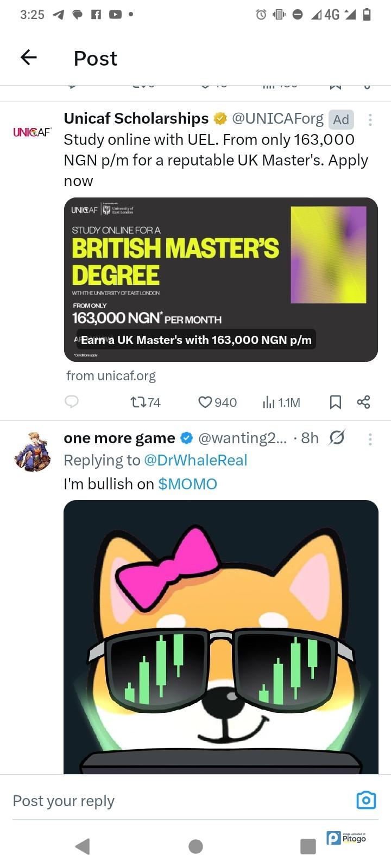Tap the back arrow in Post header
The width and height of the screenshot is (391, 868).
(x=29, y=57)
